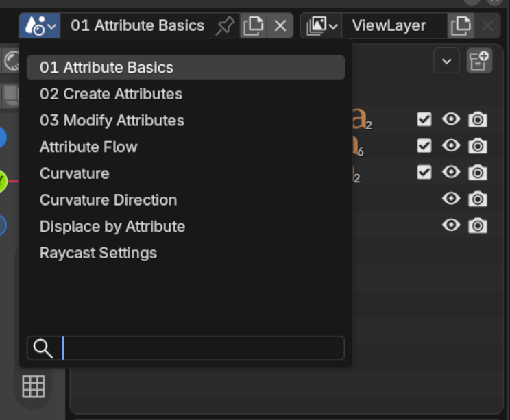Disable fifth row in renders
The height and width of the screenshot is (420, 510).
478,225
